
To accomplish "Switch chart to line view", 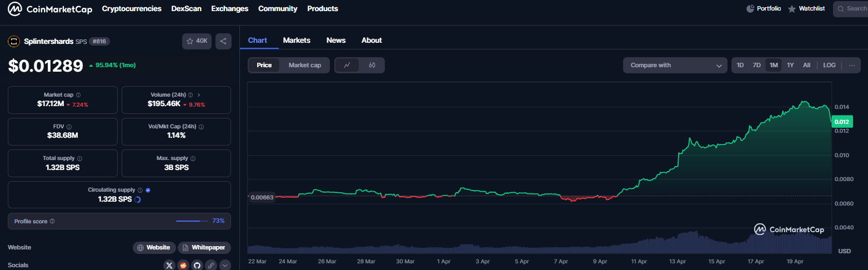I will [x=347, y=65].
